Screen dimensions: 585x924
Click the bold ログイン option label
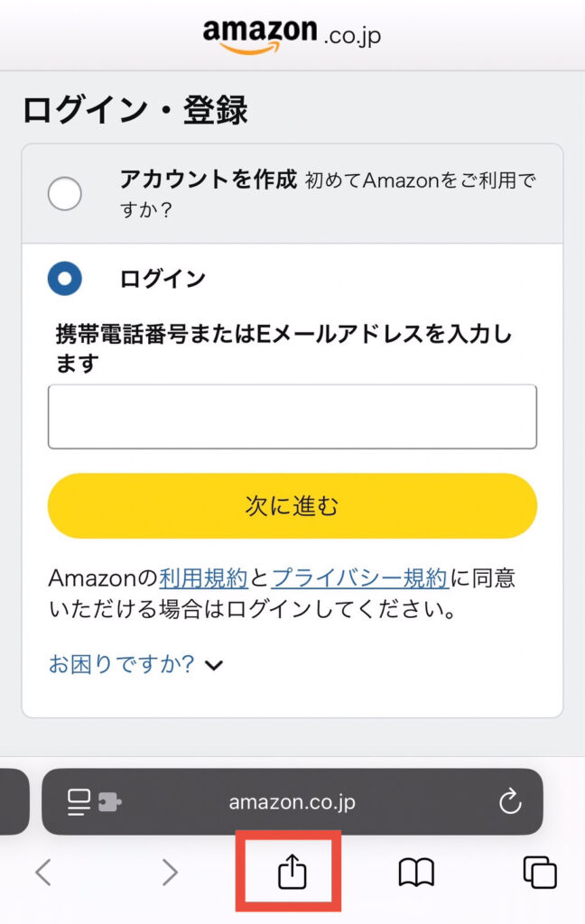pos(162,279)
